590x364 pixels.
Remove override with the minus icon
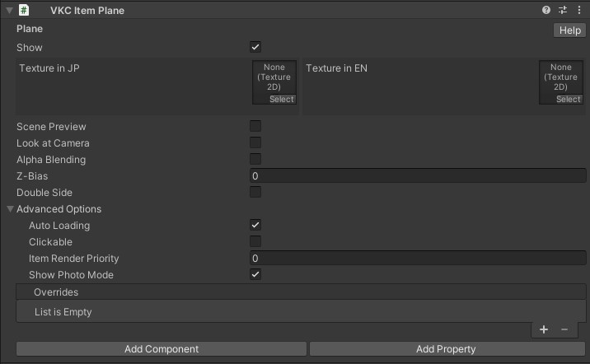click(564, 329)
